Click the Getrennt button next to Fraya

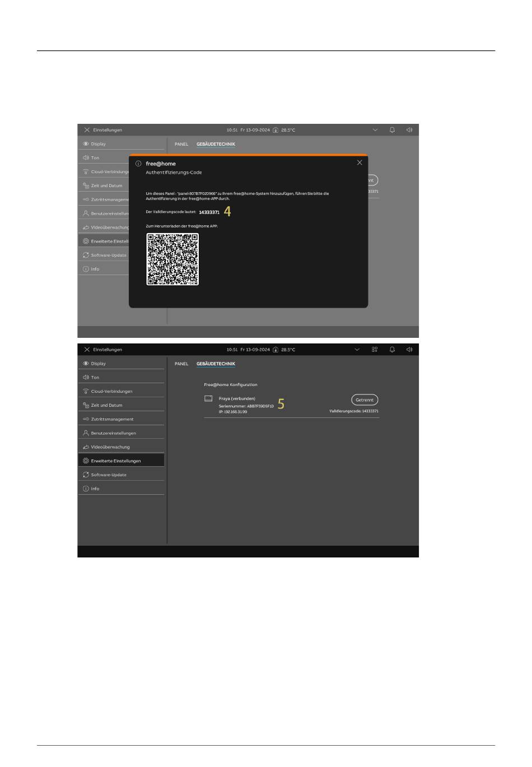pyautogui.click(x=365, y=400)
